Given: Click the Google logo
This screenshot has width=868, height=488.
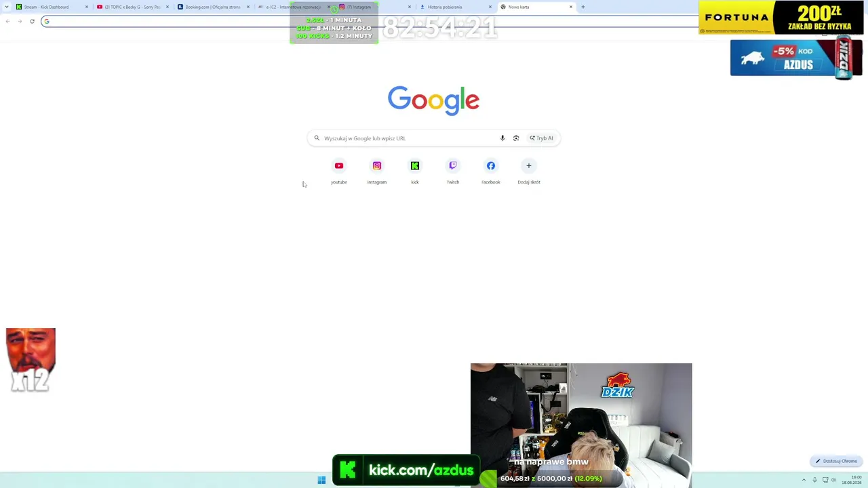Looking at the screenshot, I should tap(434, 100).
